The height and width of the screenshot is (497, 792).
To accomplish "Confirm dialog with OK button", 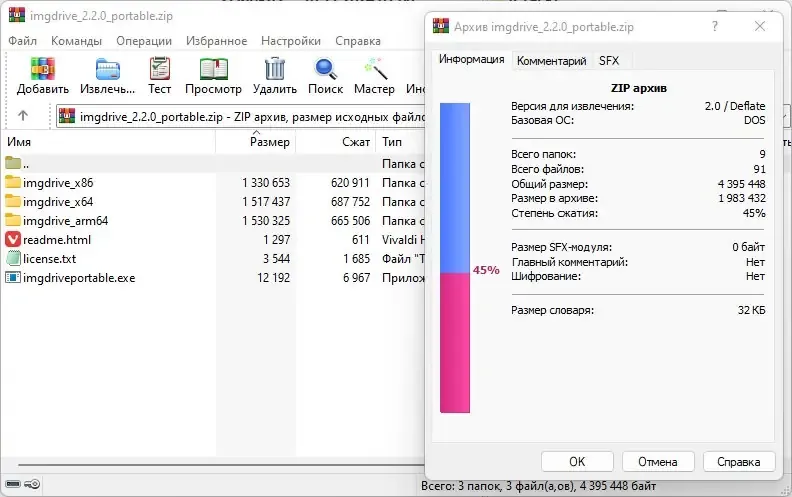I will pos(577,462).
